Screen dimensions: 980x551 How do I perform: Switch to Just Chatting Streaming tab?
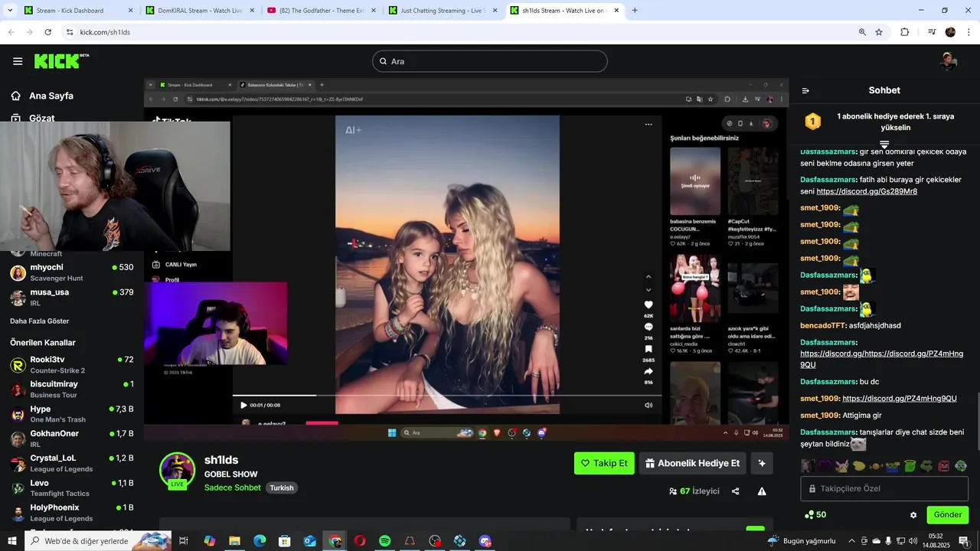pyautogui.click(x=442, y=11)
